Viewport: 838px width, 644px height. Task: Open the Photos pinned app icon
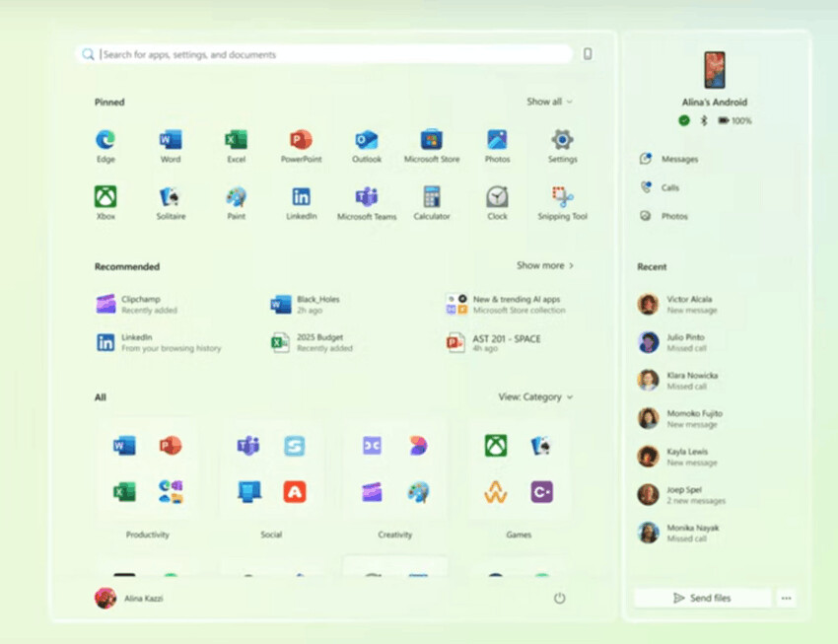click(x=497, y=140)
